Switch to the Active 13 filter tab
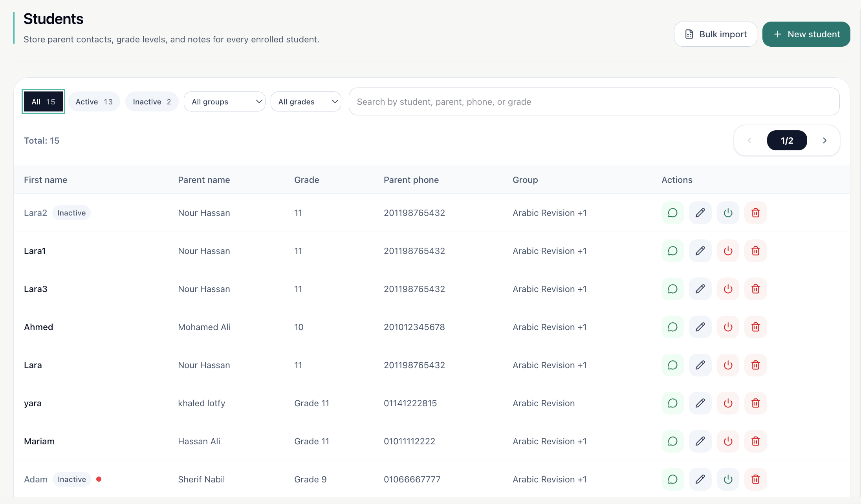 coord(94,102)
